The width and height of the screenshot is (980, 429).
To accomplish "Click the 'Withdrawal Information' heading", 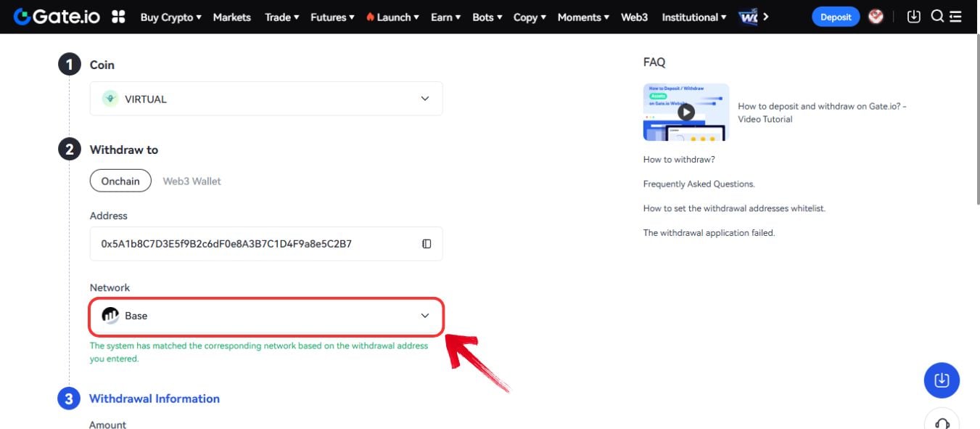I will click(155, 399).
